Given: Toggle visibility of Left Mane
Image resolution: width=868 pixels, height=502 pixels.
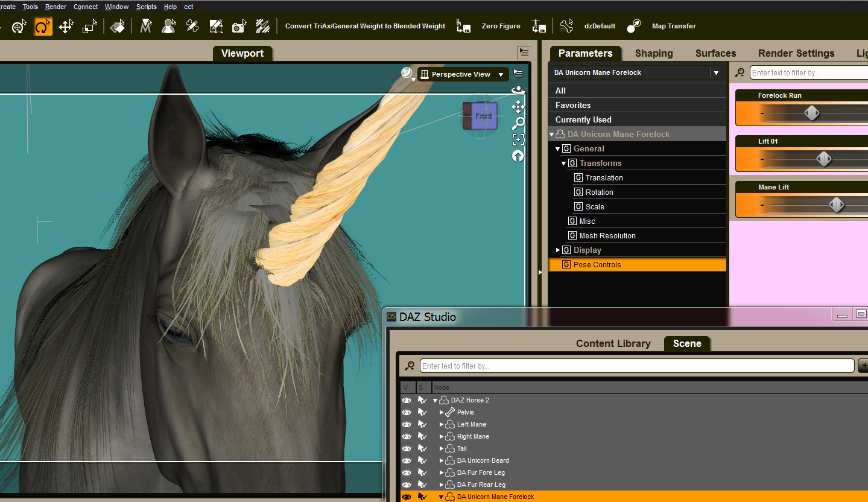Looking at the screenshot, I should click(407, 424).
